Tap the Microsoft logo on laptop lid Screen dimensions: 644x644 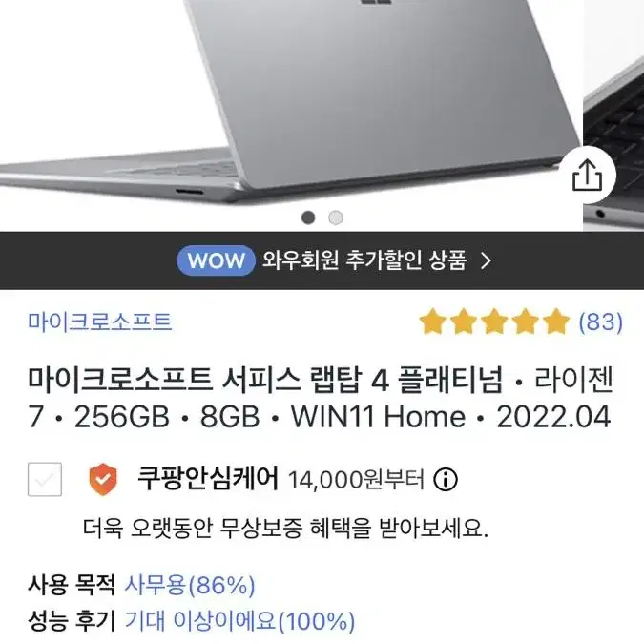point(375,3)
